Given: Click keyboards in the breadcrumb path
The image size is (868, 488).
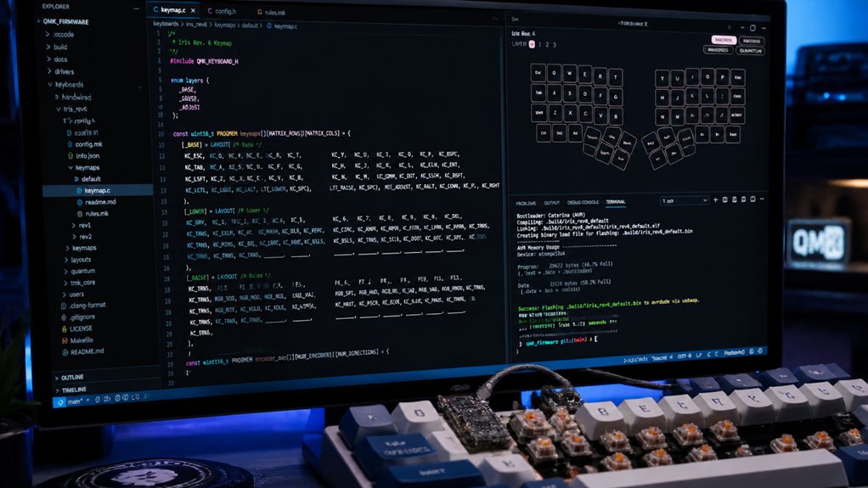Looking at the screenshot, I should pyautogui.click(x=166, y=24).
